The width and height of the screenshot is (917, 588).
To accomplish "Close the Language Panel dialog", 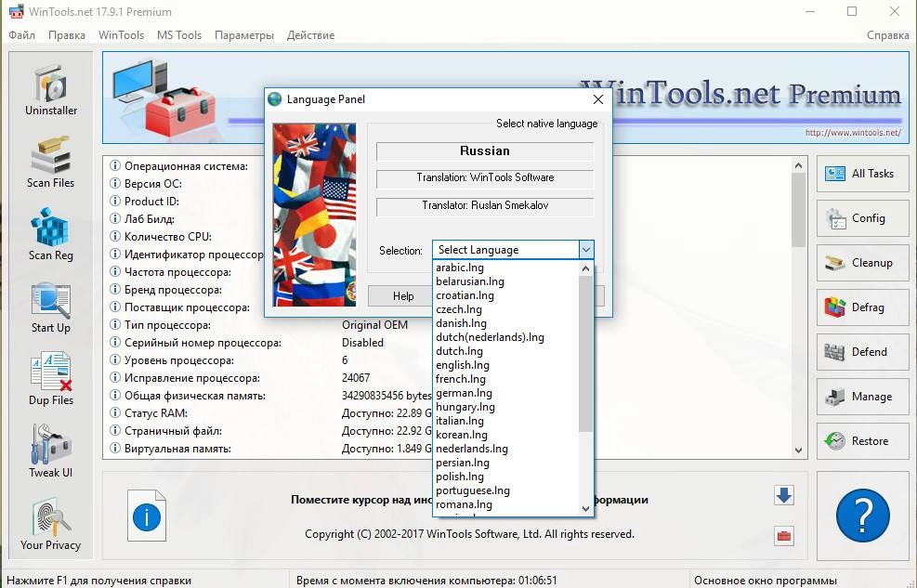I will tap(597, 99).
